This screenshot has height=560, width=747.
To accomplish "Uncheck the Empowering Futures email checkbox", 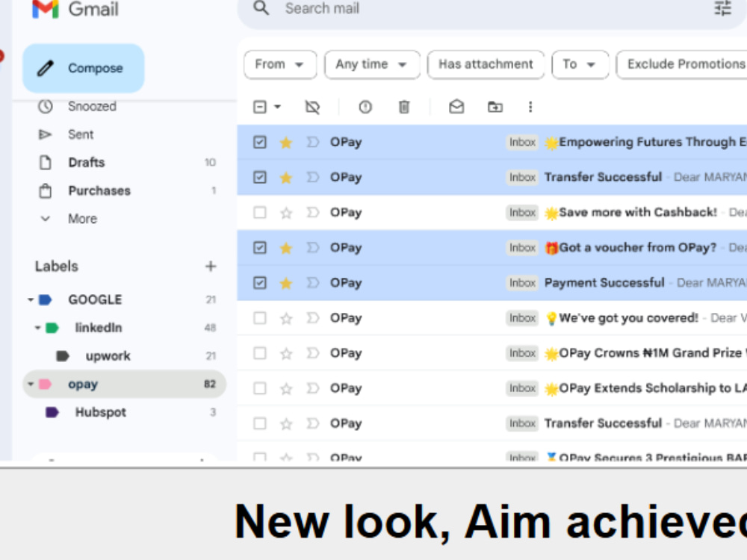I will point(260,142).
